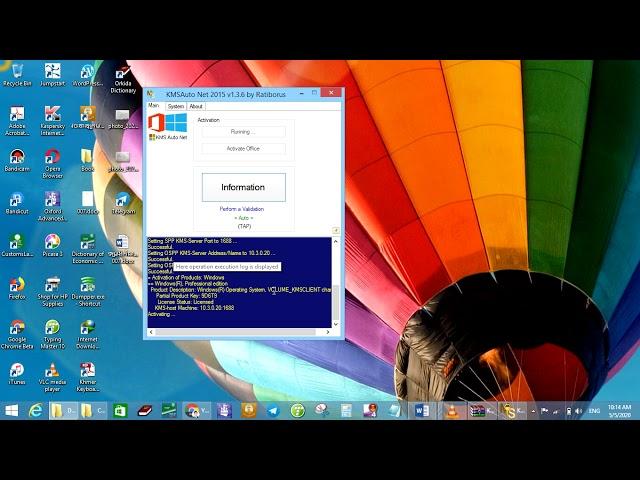Click the volume icon in the system tray
Image resolution: width=640 pixels, height=480 pixels.
coord(578,411)
